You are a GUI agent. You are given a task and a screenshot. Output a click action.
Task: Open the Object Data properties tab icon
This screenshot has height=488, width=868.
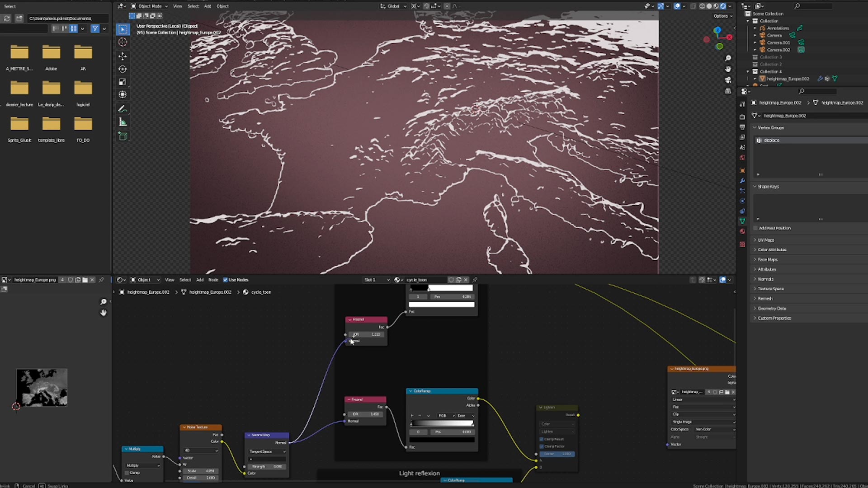pyautogui.click(x=742, y=221)
